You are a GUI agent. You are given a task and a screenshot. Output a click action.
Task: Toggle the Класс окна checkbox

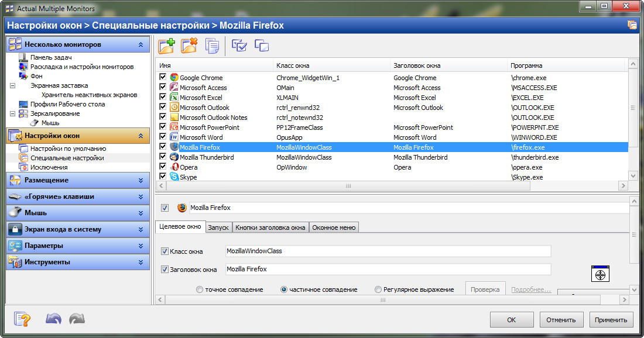165,251
